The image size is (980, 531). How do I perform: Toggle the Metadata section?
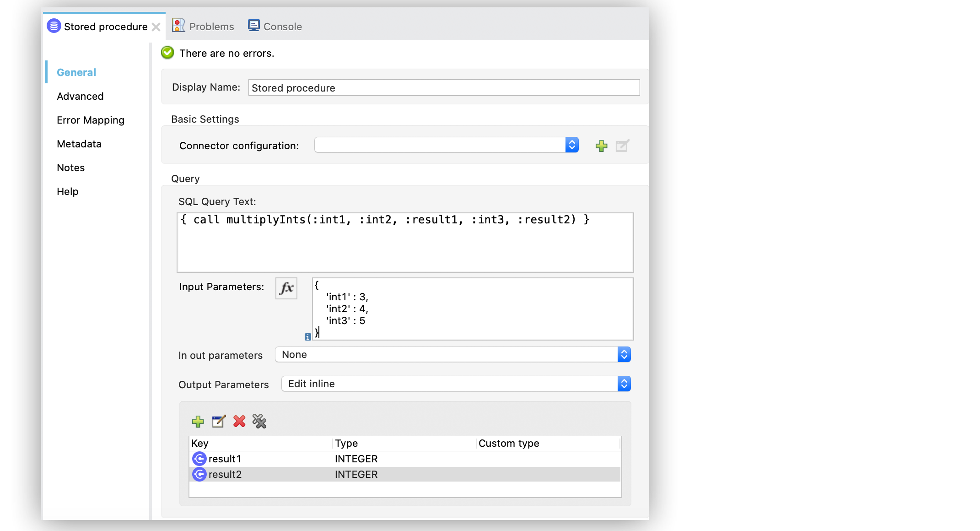point(79,144)
